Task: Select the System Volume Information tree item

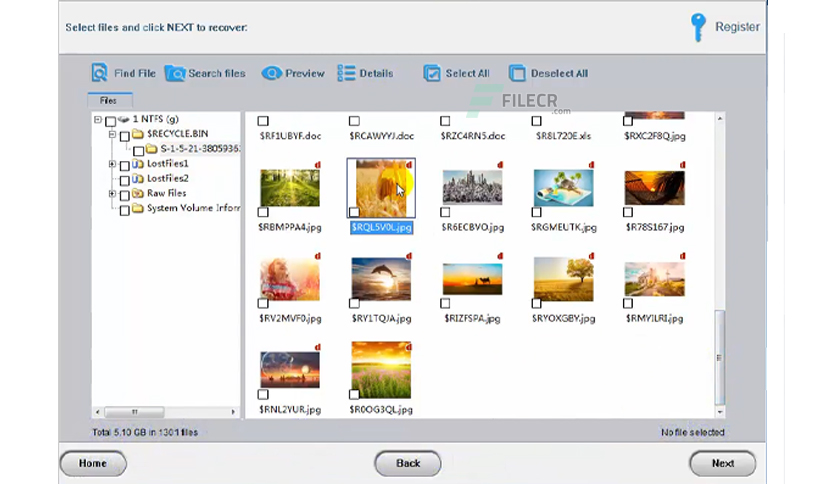Action: 193,208
